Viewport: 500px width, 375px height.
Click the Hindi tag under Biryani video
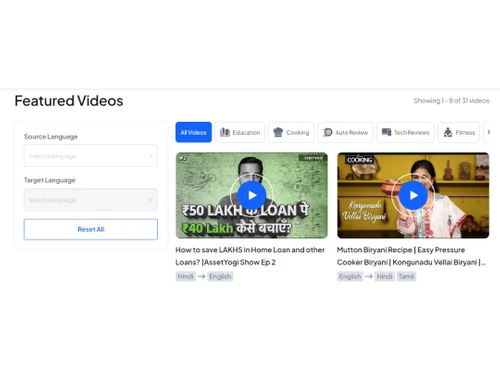point(384,276)
